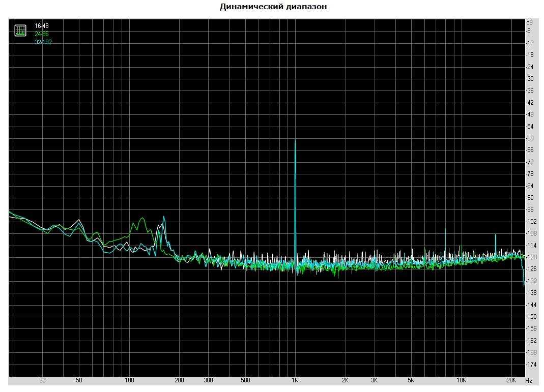
Task: Click the 5K frequency axis label
Action: click(411, 380)
